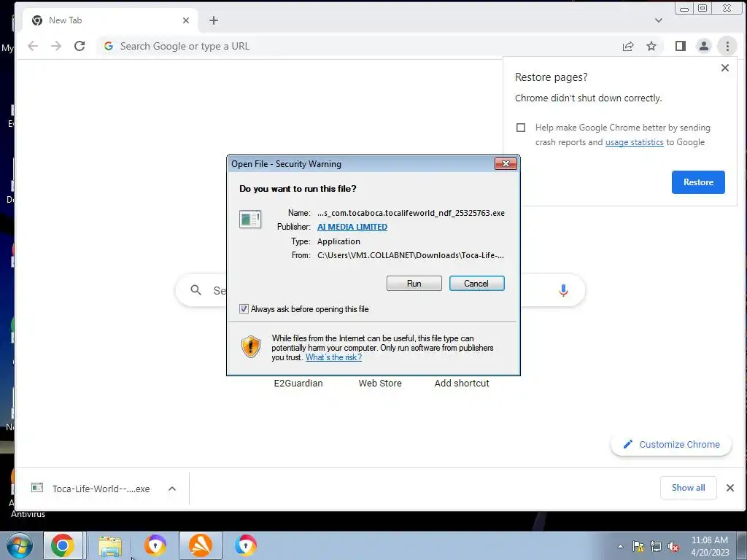Open the E2Guardian shortcut
Image resolution: width=747 pixels, height=560 pixels.
pyautogui.click(x=298, y=384)
